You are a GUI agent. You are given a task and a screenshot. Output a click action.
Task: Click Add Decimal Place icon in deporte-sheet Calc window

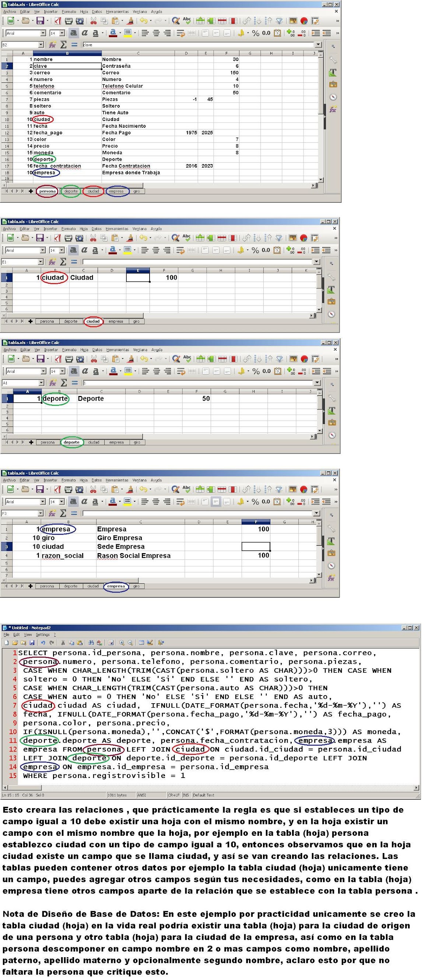point(291,371)
